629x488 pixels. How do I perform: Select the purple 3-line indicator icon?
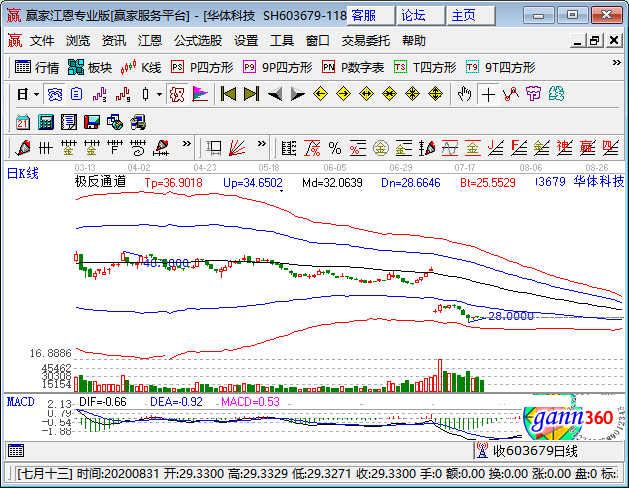pos(99,95)
